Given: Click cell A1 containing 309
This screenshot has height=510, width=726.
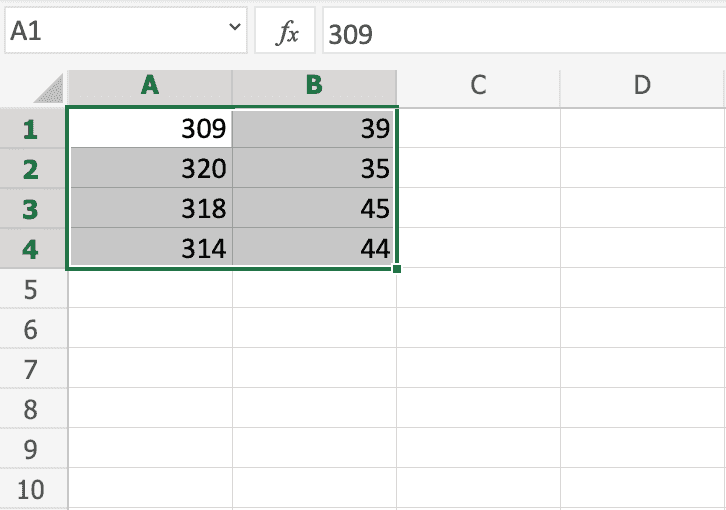Looking at the screenshot, I should click(150, 129).
